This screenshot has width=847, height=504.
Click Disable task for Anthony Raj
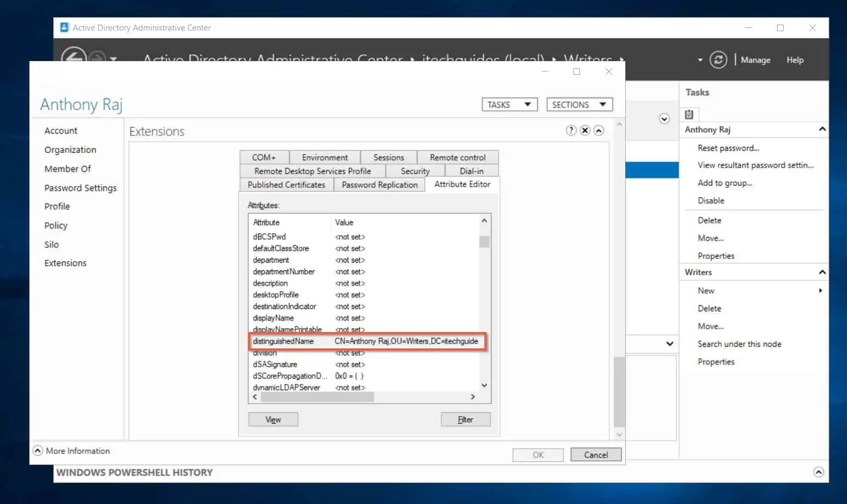[711, 200]
